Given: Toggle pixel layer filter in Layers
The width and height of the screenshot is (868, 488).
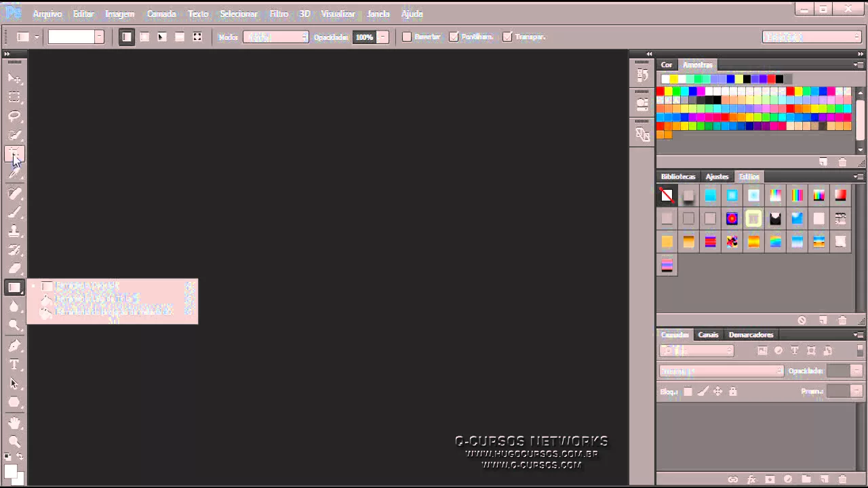Looking at the screenshot, I should tap(762, 350).
